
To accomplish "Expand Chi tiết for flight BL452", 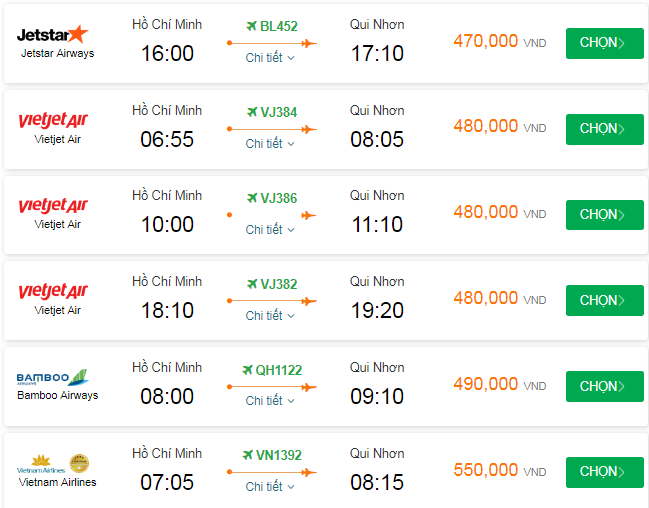I will click(x=270, y=58).
